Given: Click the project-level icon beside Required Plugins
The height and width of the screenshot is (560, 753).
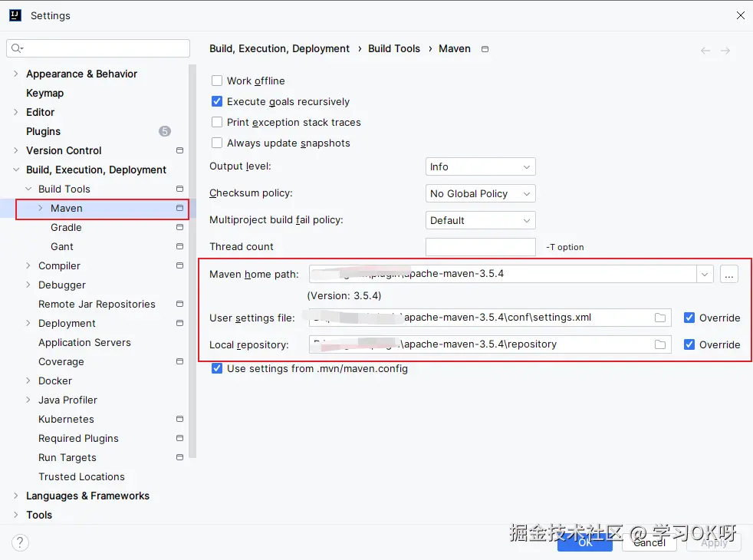Looking at the screenshot, I should pyautogui.click(x=179, y=438).
